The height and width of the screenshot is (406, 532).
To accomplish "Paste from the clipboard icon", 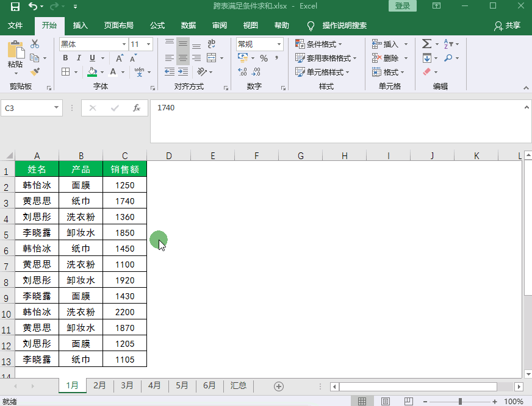I will click(x=16, y=50).
